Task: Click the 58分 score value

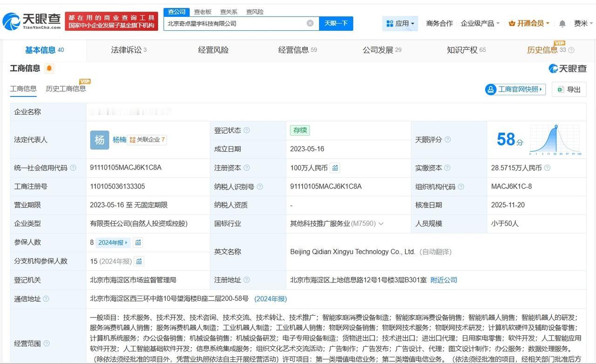Action: (x=510, y=140)
